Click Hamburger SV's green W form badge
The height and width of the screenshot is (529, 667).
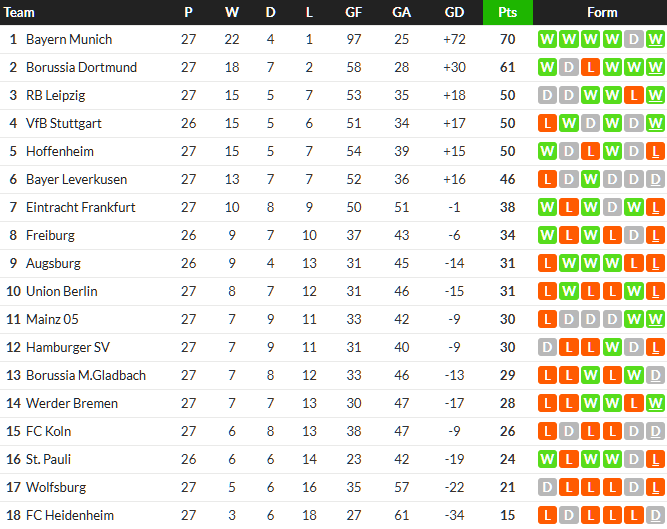612,348
